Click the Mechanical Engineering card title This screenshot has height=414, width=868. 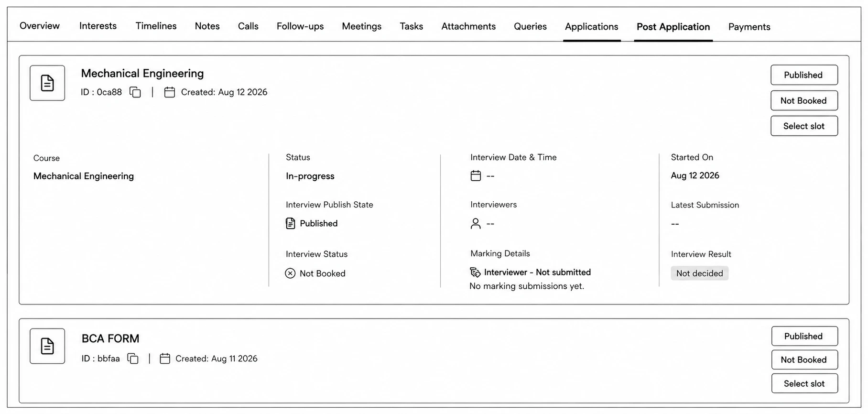(x=142, y=73)
